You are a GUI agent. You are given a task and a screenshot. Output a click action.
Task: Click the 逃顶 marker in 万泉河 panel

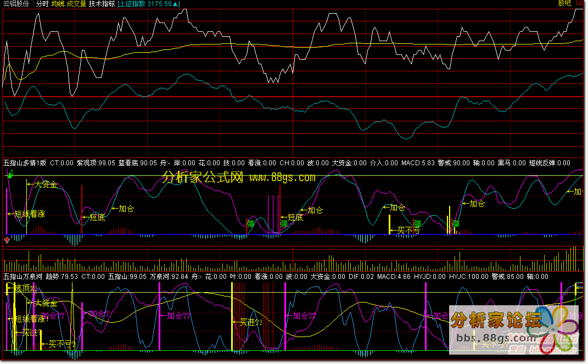click(23, 288)
